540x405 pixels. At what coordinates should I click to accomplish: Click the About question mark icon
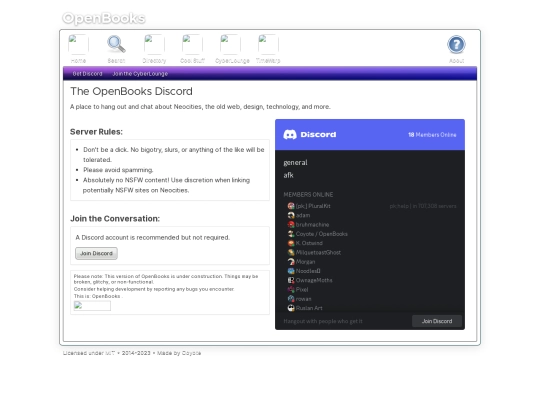click(456, 44)
